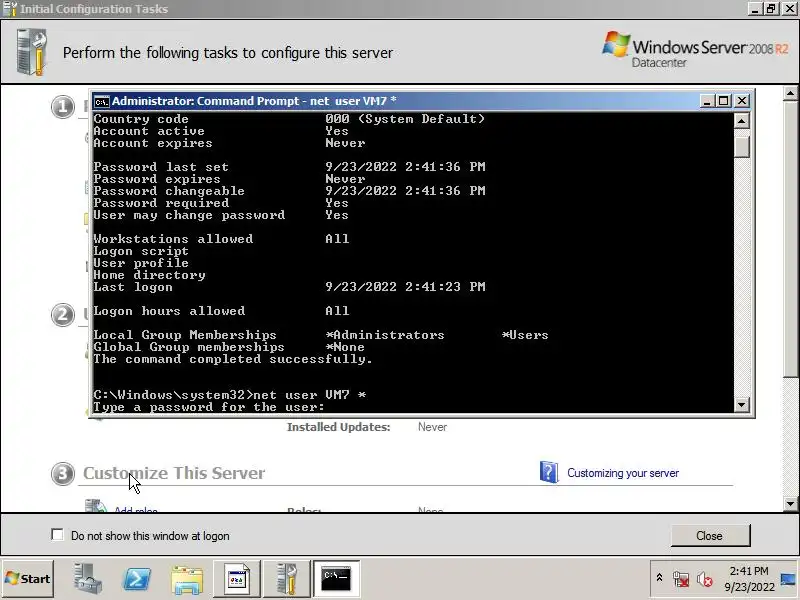Minimize the Command Prompt window
The width and height of the screenshot is (800, 600).
pos(707,101)
